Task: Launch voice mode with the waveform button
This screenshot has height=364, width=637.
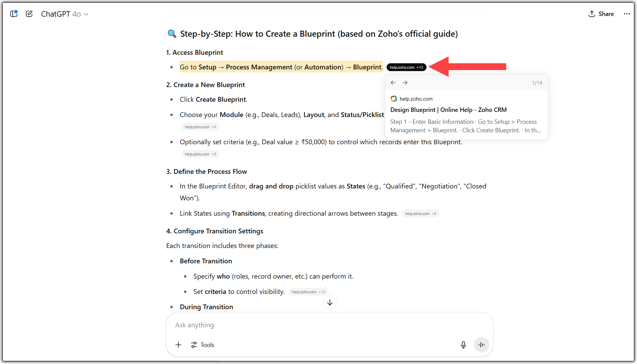Action: 481,345
